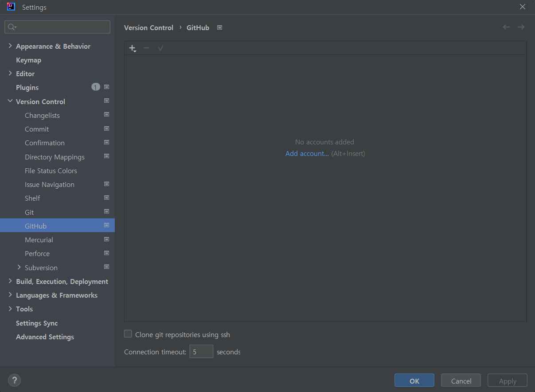The width and height of the screenshot is (535, 392).
Task: Open Settings Sync page
Action: coord(37,323)
